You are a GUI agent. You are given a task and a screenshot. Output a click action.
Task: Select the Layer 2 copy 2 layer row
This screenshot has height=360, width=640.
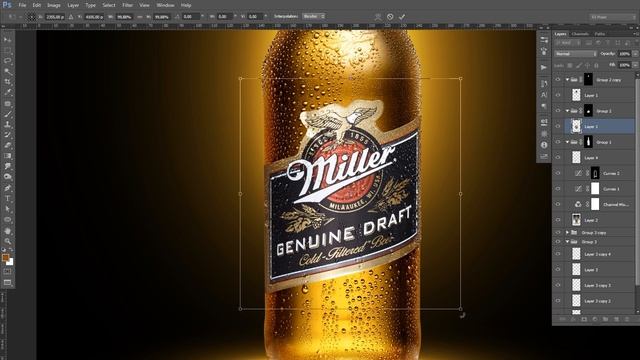pos(594,301)
